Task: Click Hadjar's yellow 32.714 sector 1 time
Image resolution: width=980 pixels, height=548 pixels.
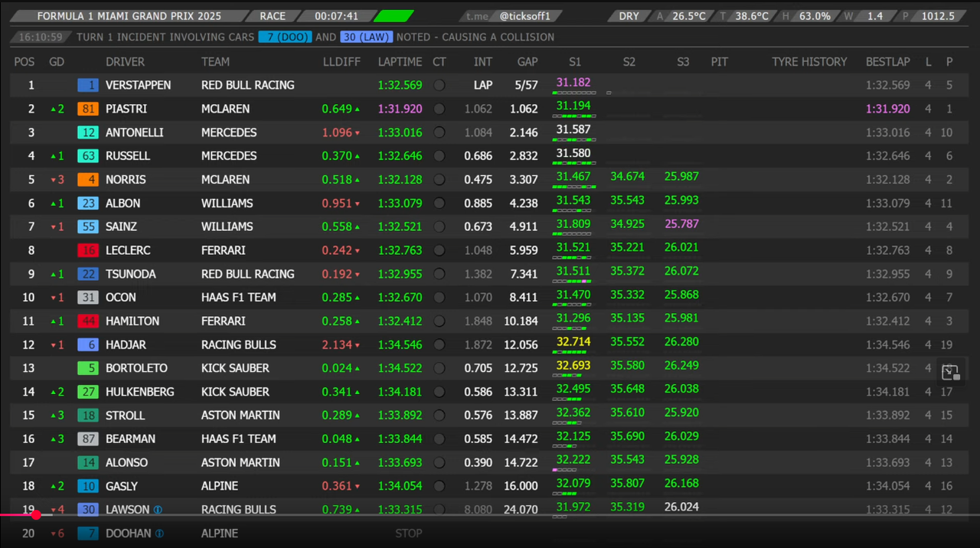Action: (x=573, y=342)
